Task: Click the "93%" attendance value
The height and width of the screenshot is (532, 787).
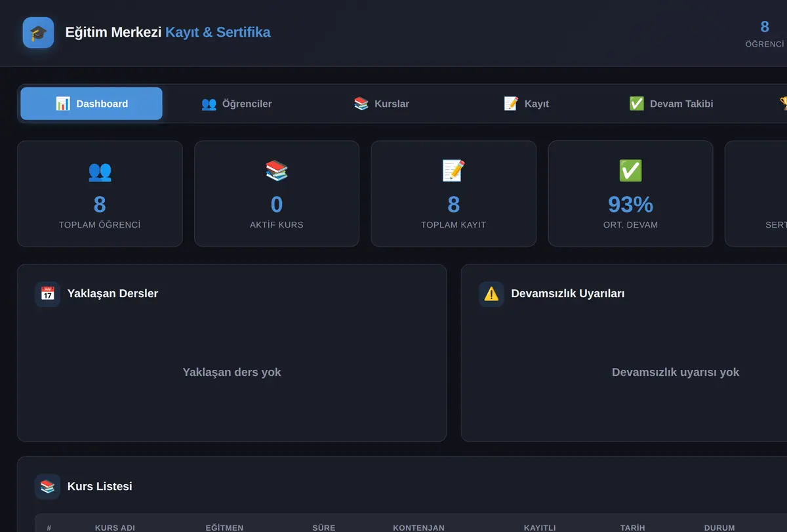Action: coord(630,205)
